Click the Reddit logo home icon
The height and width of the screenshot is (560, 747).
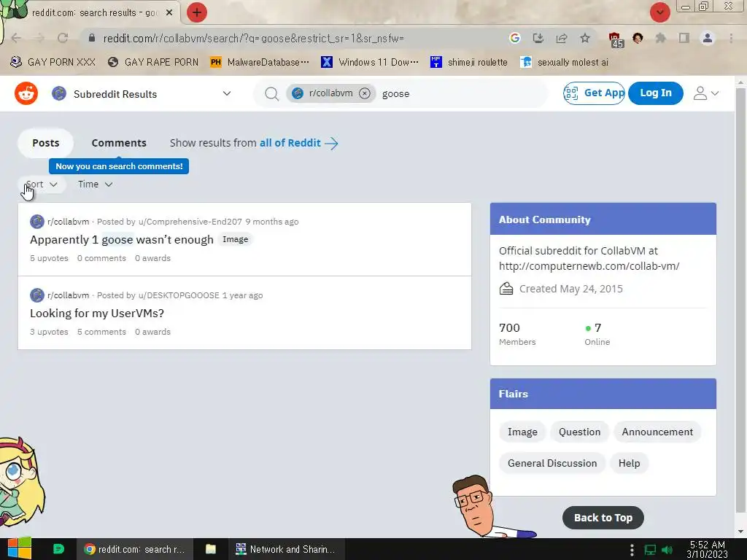(x=26, y=93)
